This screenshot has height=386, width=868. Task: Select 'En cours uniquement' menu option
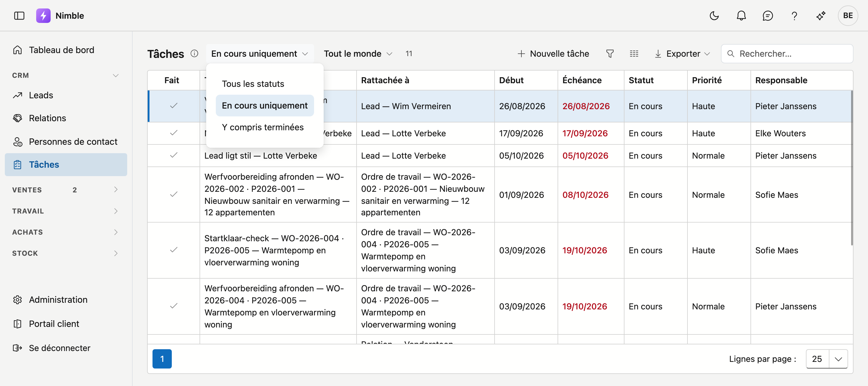point(265,106)
